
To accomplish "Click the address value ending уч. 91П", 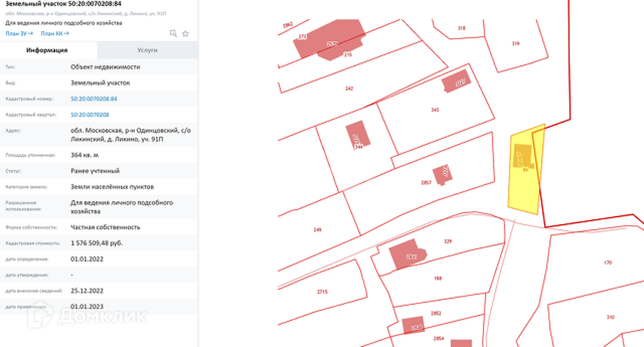I will point(130,135).
